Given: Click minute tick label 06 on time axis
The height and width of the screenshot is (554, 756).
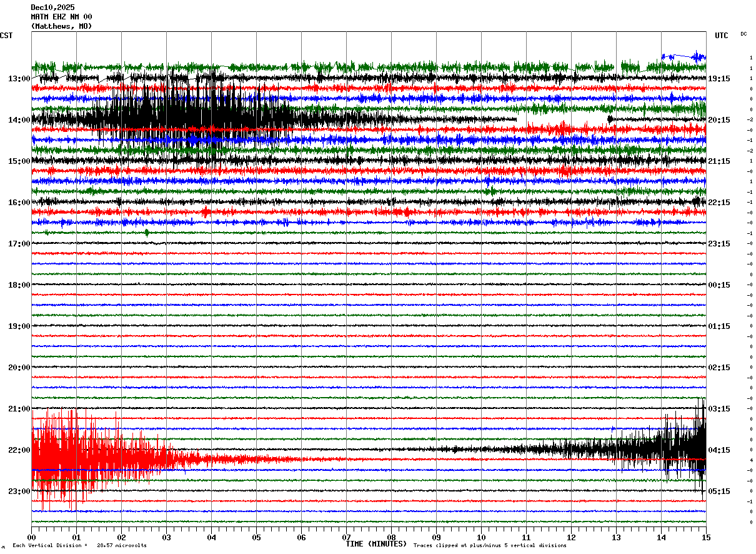Looking at the screenshot, I should (301, 537).
